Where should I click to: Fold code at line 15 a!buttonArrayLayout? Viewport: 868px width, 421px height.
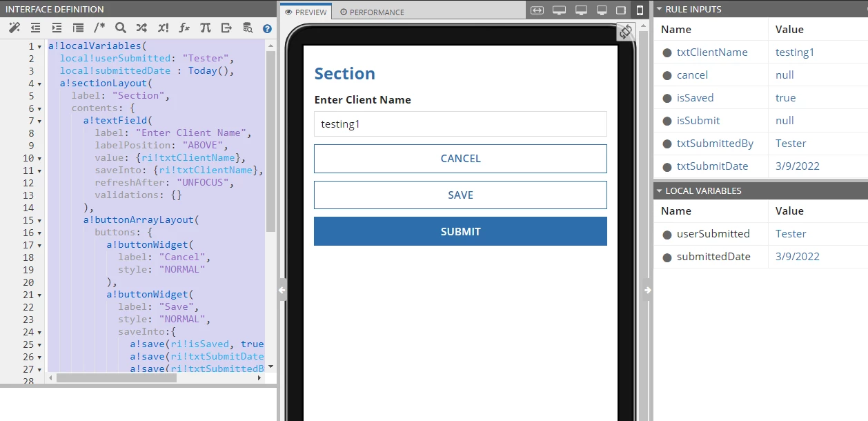(x=39, y=220)
